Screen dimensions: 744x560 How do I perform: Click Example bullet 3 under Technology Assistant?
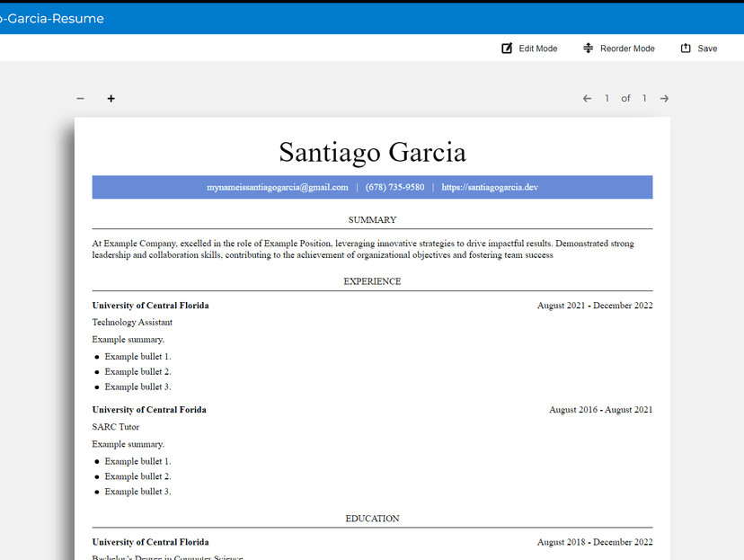138,387
